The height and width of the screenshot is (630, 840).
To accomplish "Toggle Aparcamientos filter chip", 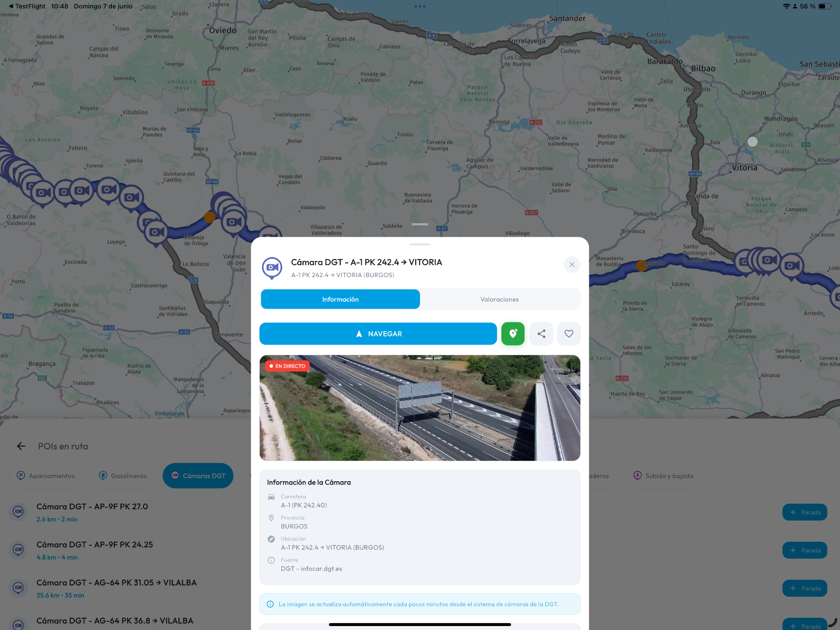I will tap(45, 475).
